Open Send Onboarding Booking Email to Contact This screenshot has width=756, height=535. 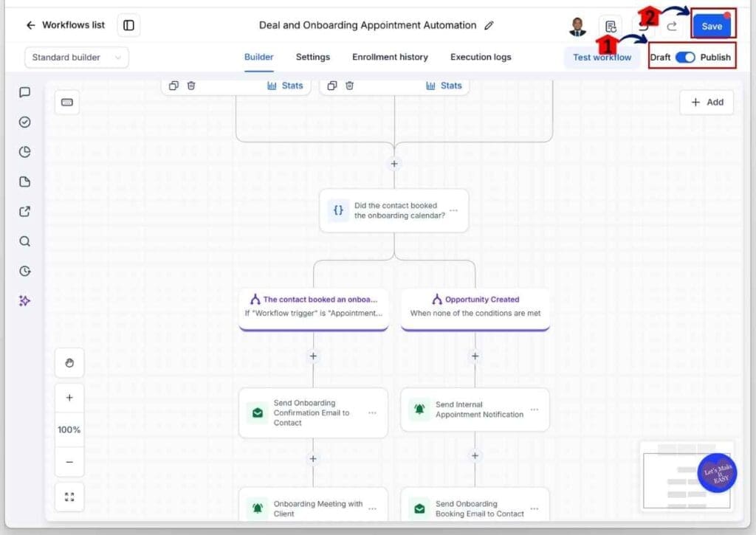475,505
